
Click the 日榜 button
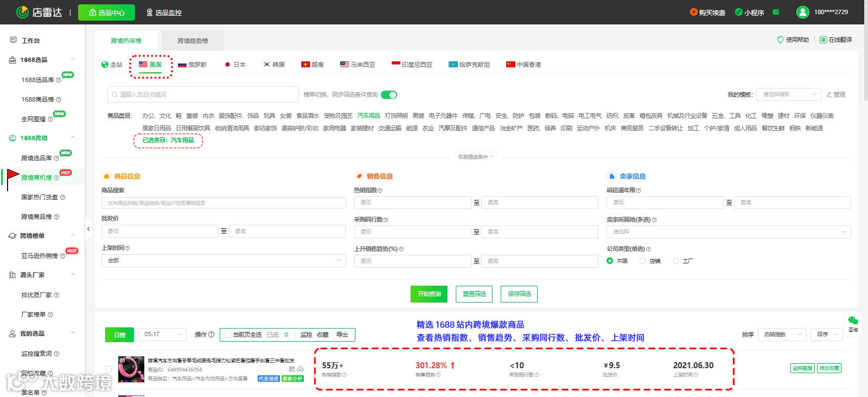click(119, 335)
